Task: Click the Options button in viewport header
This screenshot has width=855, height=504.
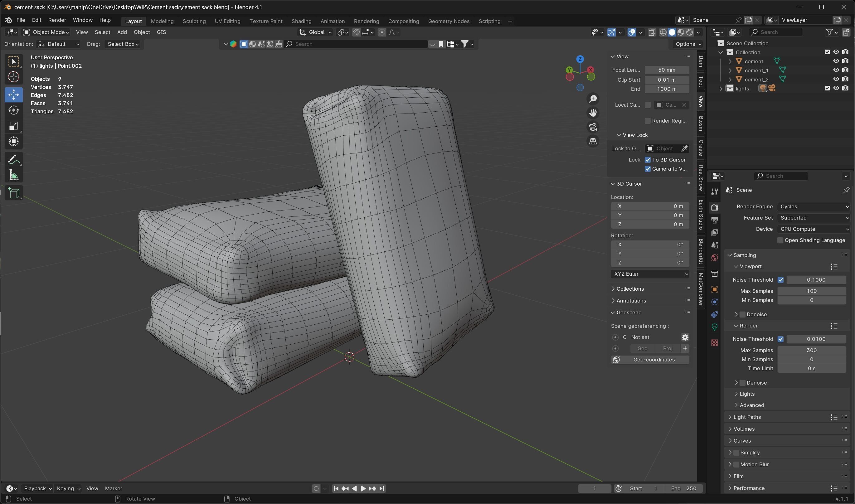Action: tap(688, 44)
